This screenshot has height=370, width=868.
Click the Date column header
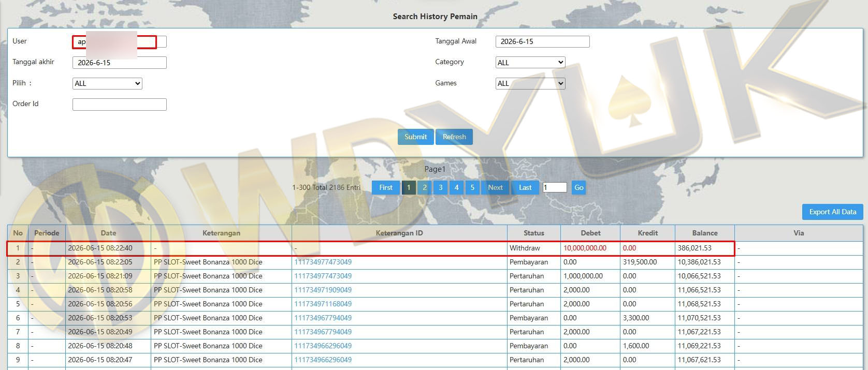[x=108, y=233]
